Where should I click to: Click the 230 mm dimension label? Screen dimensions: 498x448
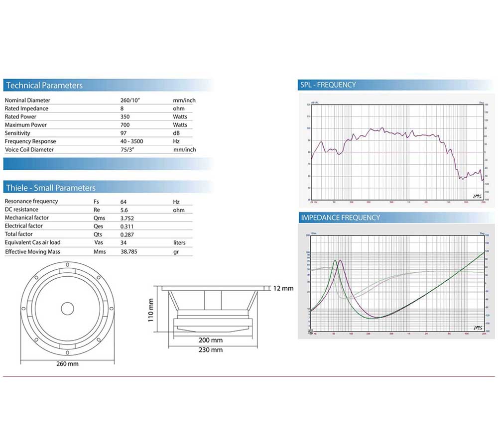[211, 350]
